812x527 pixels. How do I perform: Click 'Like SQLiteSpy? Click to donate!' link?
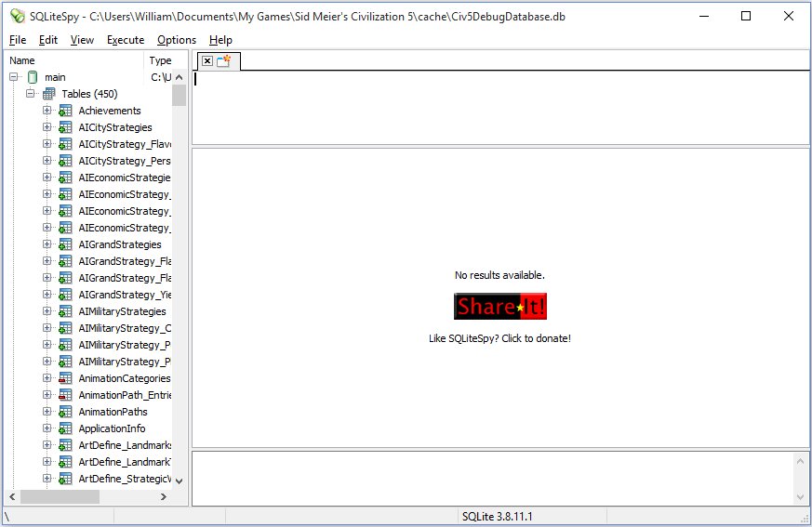point(499,338)
